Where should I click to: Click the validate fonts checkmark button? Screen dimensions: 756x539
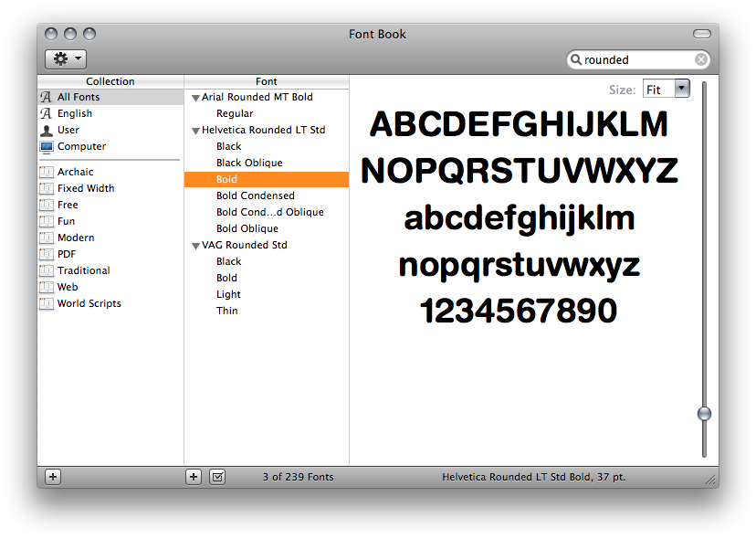(x=217, y=476)
